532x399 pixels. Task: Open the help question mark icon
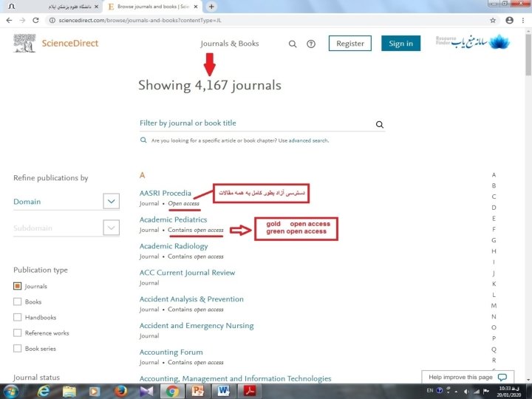(311, 44)
